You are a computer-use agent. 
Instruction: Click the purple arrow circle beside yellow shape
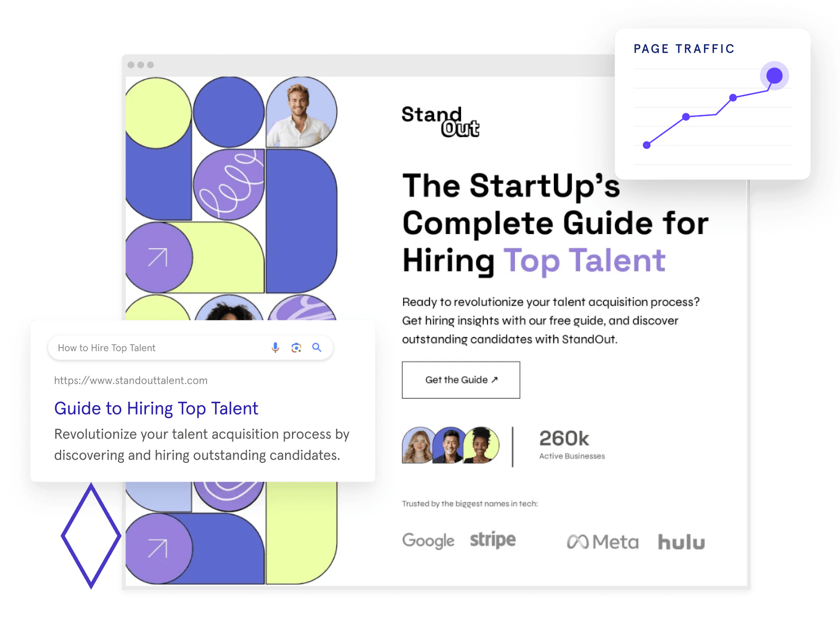(159, 257)
